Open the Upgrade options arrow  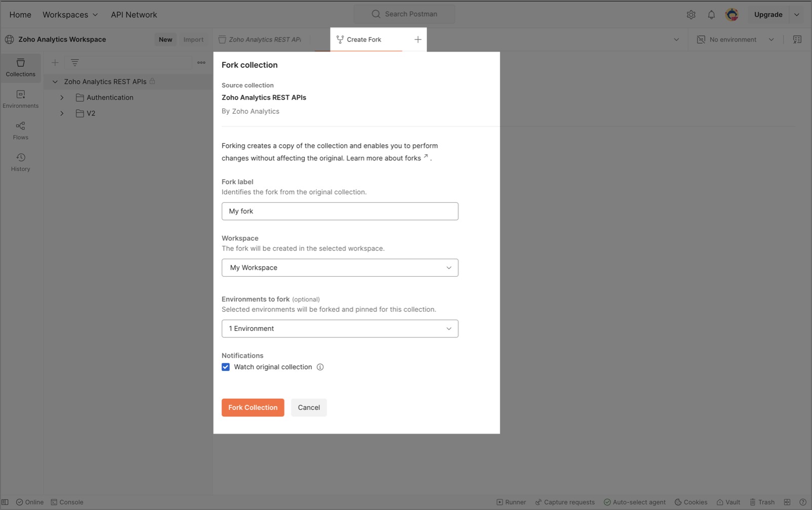click(x=797, y=15)
